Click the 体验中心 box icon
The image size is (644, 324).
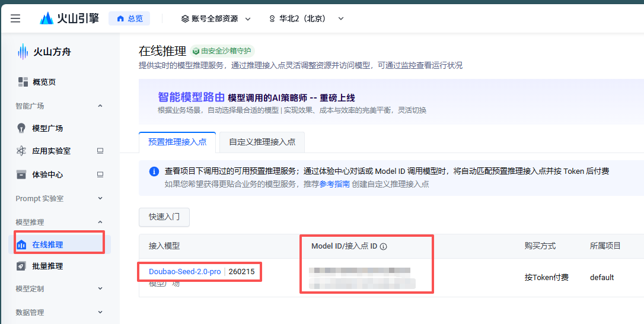click(21, 174)
